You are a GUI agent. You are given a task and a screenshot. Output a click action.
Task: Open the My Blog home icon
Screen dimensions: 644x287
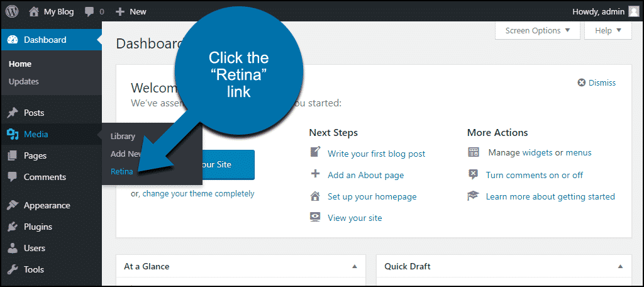[x=35, y=12]
